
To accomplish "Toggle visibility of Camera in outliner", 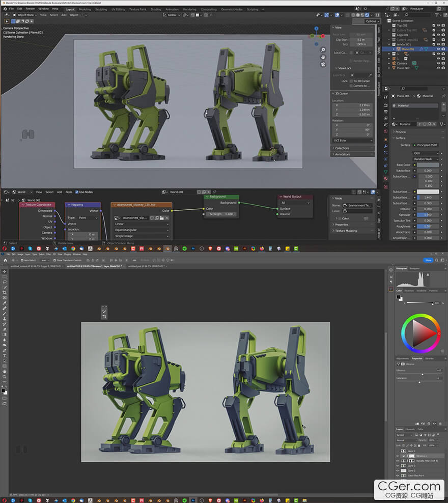I will (438, 63).
